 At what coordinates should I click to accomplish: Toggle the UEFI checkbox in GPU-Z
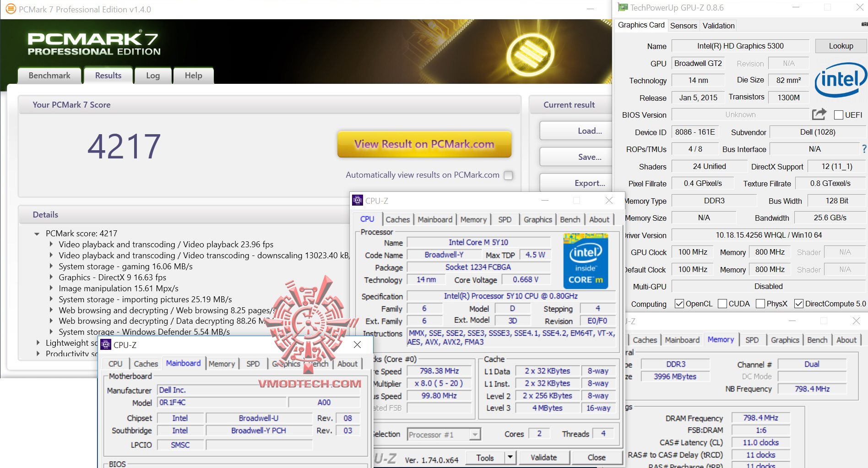[839, 115]
